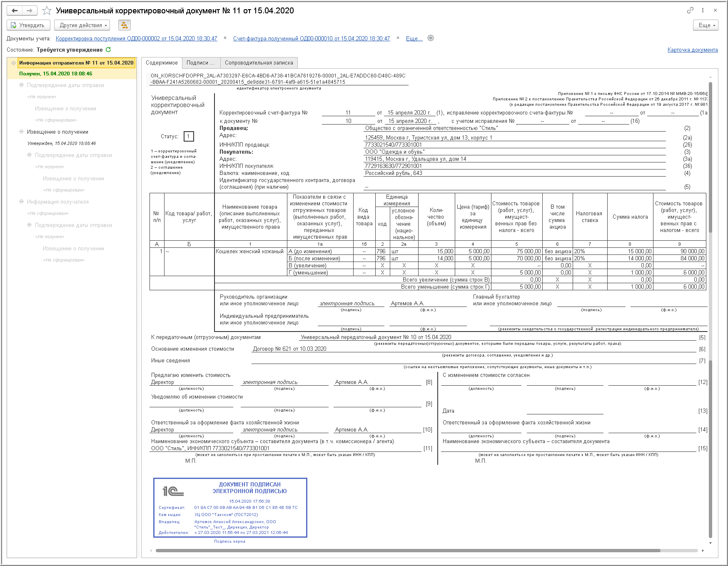The height and width of the screenshot is (566, 728).
Task: Open accounting documents settings gear
Action: click(x=431, y=38)
